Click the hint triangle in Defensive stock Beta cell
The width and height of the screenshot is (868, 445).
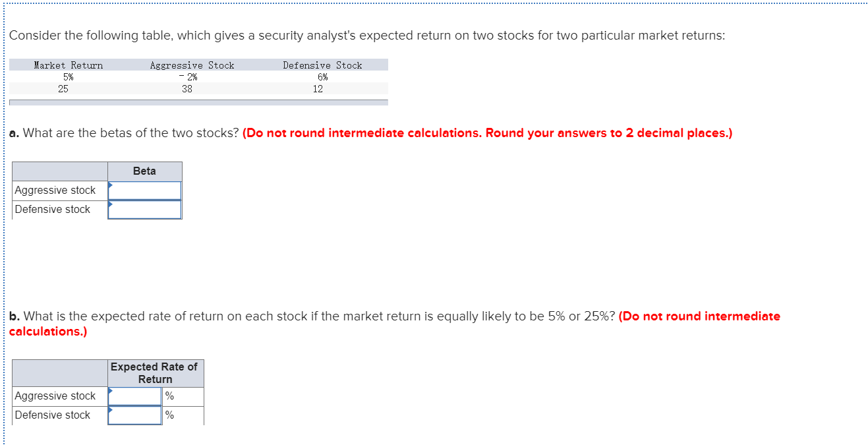click(x=110, y=205)
